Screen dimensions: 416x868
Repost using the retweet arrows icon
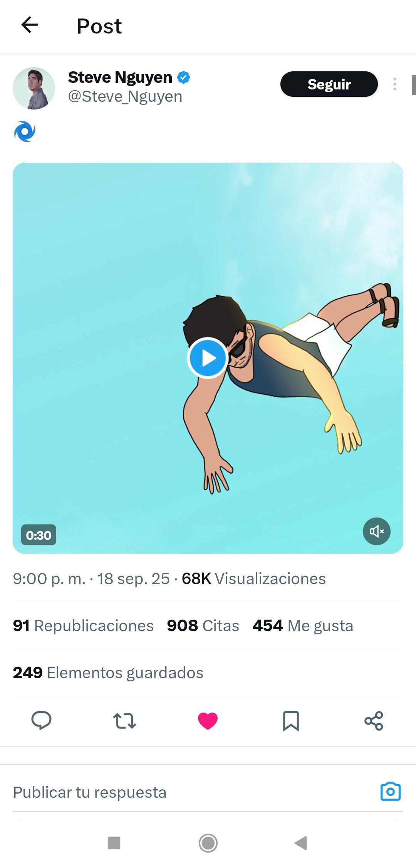point(124,720)
